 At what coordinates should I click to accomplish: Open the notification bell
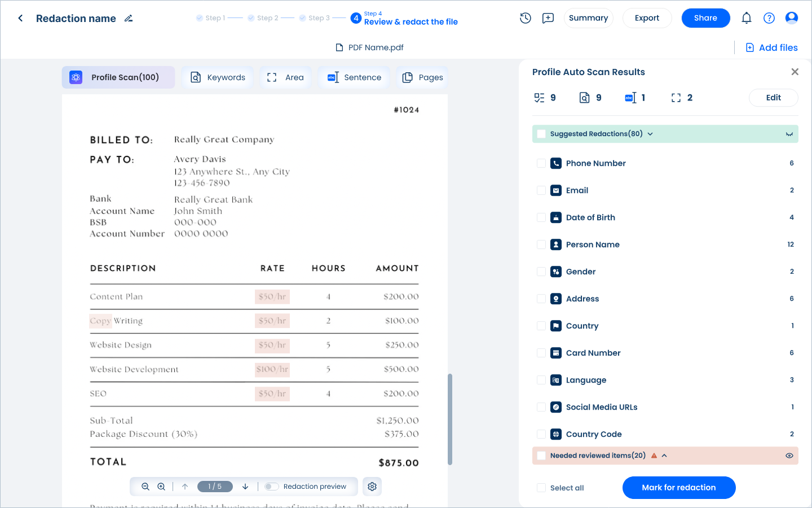pyautogui.click(x=747, y=17)
